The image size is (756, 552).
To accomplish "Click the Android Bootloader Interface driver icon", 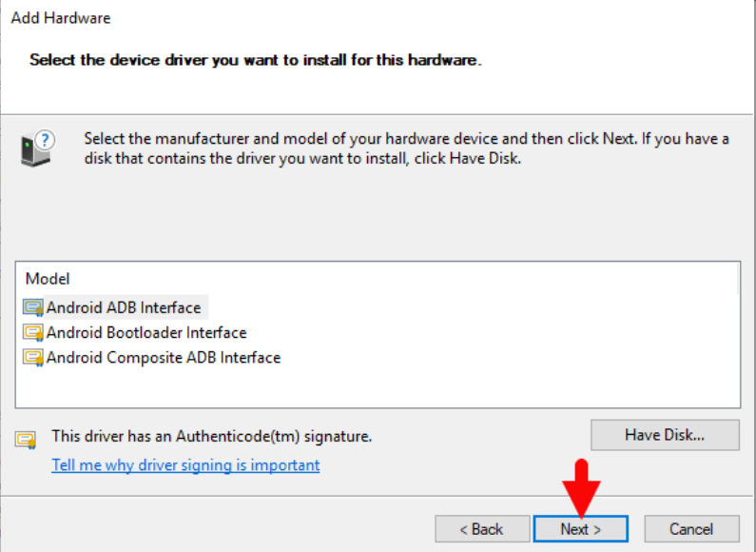I will click(33, 332).
